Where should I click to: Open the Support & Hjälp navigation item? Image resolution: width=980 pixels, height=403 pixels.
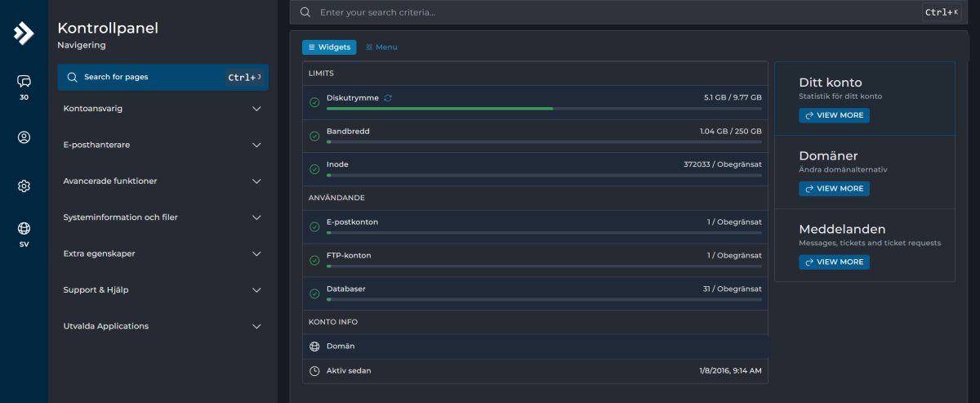pyautogui.click(x=163, y=290)
